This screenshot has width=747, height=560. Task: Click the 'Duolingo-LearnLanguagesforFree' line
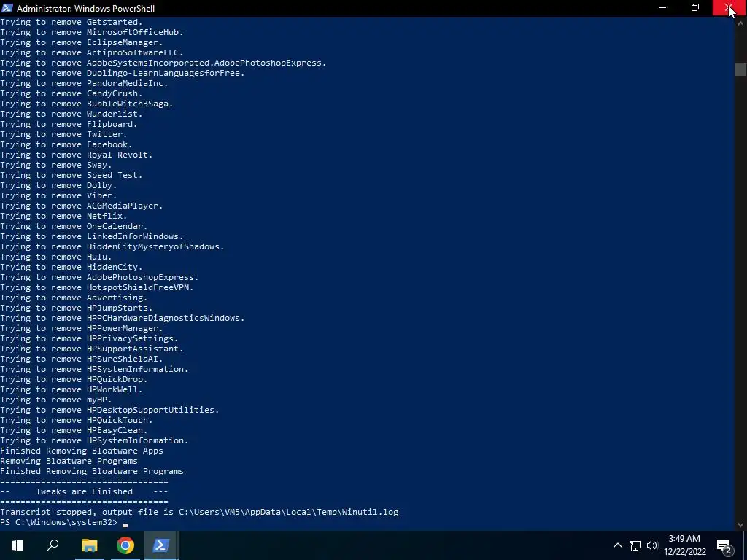click(122, 73)
